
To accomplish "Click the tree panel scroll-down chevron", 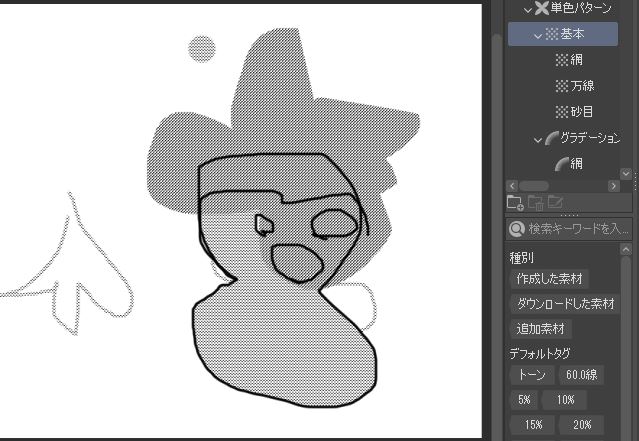I will (x=626, y=174).
